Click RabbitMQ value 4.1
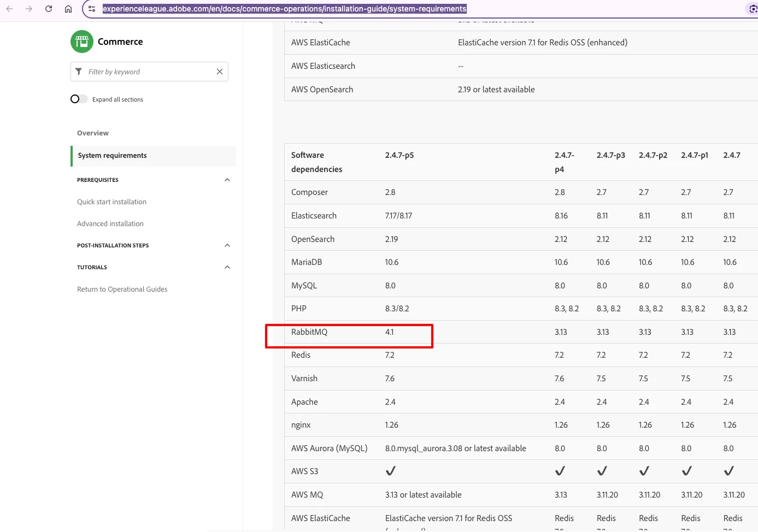The image size is (758, 532). (389, 332)
